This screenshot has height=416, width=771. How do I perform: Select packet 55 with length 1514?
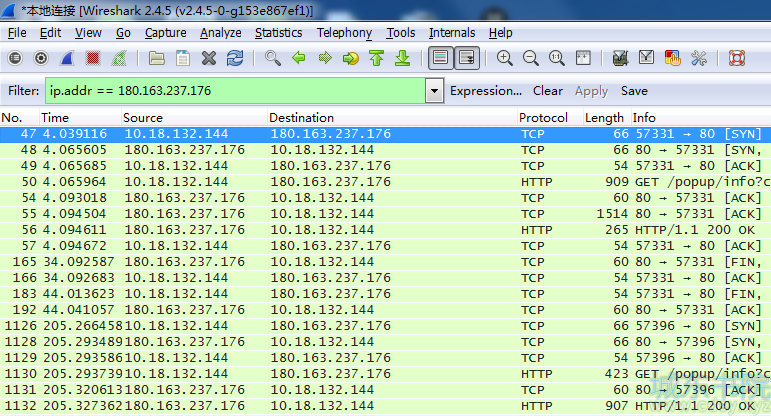click(386, 214)
